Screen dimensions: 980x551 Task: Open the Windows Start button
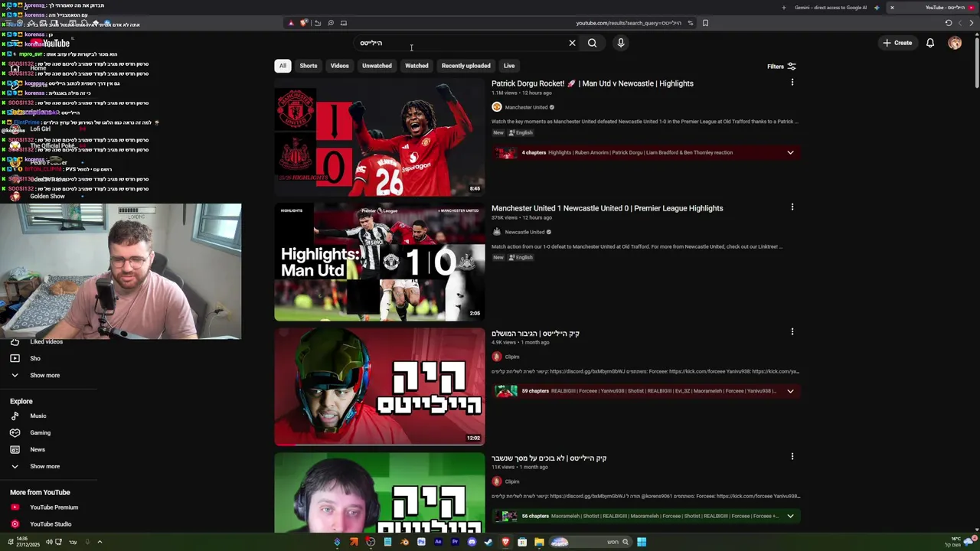(x=642, y=543)
